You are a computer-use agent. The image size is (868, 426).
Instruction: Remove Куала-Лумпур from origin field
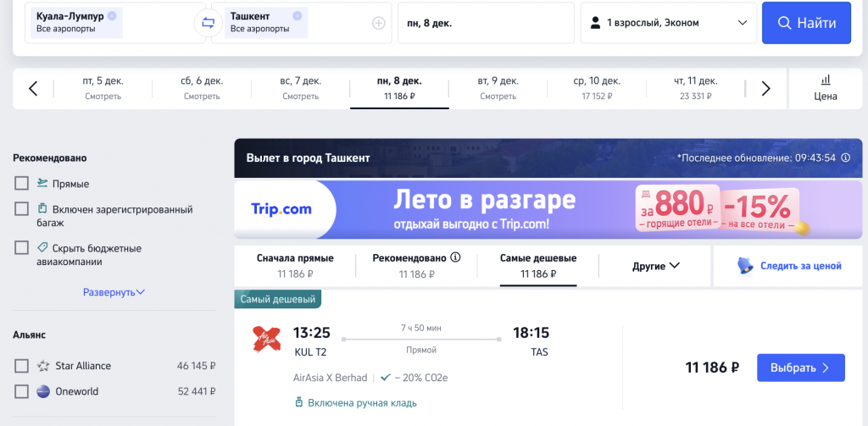pos(113,15)
